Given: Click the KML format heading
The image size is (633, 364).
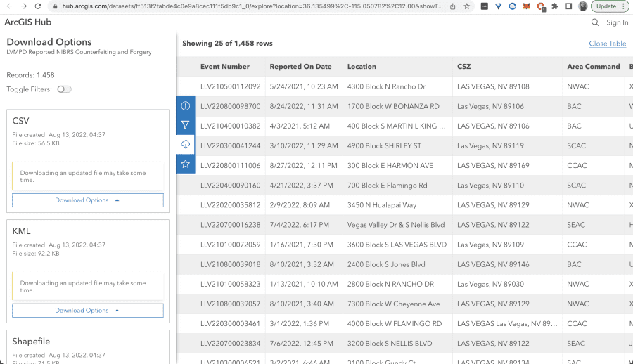Looking at the screenshot, I should tap(21, 230).
